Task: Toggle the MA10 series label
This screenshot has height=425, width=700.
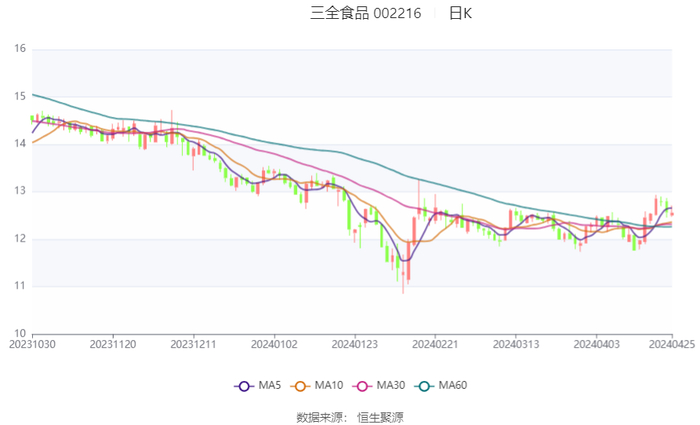Action: (329, 385)
